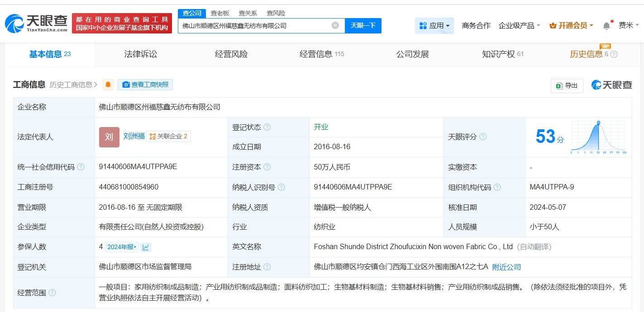This screenshot has width=644, height=312.
Task: Click 核准日期 value 2024-05-07
Action: (x=548, y=208)
